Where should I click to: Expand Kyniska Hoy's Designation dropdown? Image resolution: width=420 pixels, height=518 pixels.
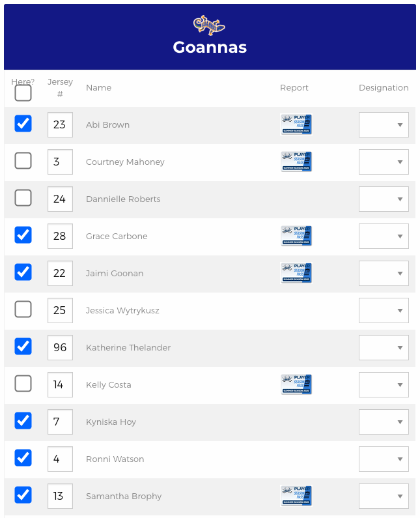[384, 422]
